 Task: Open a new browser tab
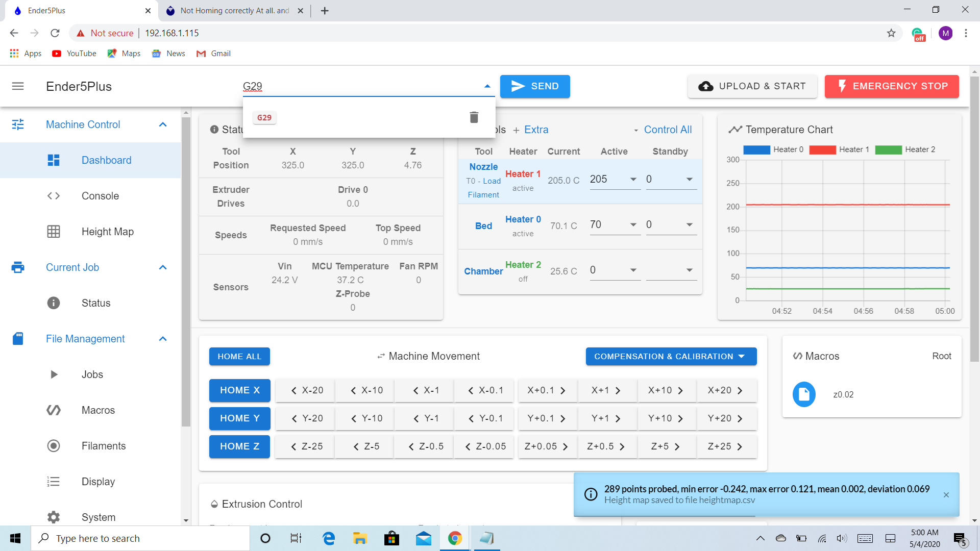(325, 11)
